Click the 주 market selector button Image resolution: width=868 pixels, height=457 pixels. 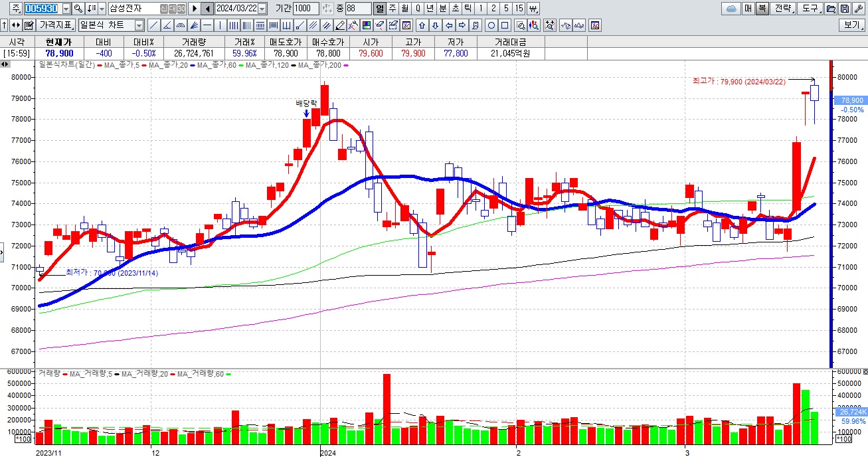(x=16, y=9)
